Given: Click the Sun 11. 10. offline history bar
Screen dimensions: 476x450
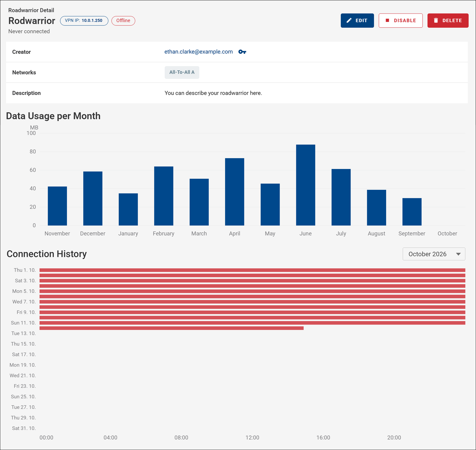Looking at the screenshot, I should pyautogui.click(x=252, y=323).
